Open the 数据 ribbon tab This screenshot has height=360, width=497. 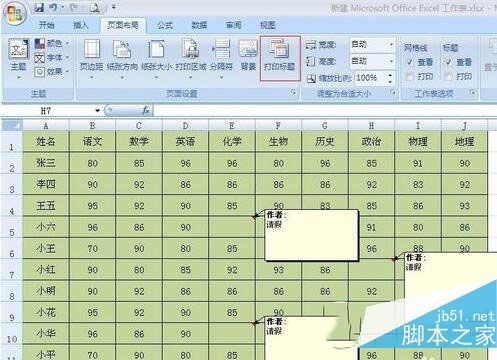pyautogui.click(x=199, y=25)
